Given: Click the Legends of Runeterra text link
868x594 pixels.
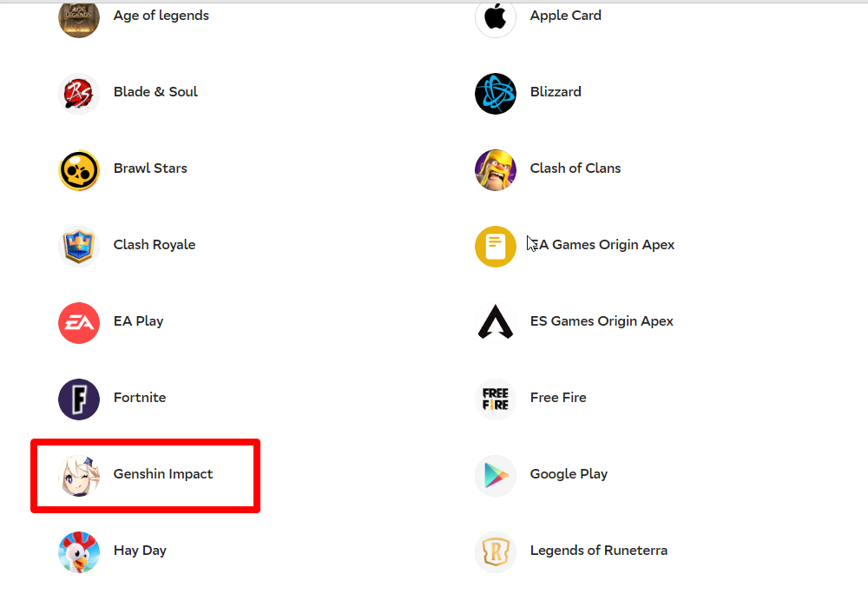Looking at the screenshot, I should pos(598,551).
